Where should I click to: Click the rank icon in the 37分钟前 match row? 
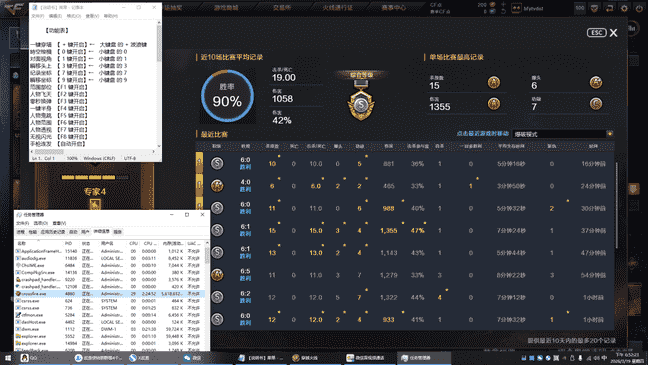click(x=217, y=230)
